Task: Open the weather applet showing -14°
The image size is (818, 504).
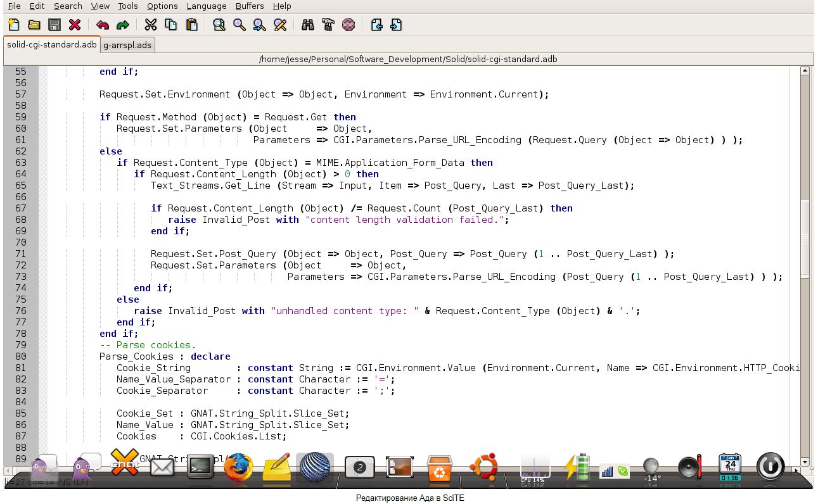Action: pos(651,470)
